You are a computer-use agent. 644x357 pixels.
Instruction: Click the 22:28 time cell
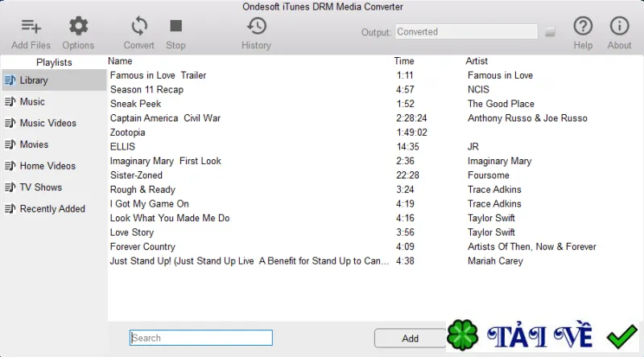(x=407, y=175)
